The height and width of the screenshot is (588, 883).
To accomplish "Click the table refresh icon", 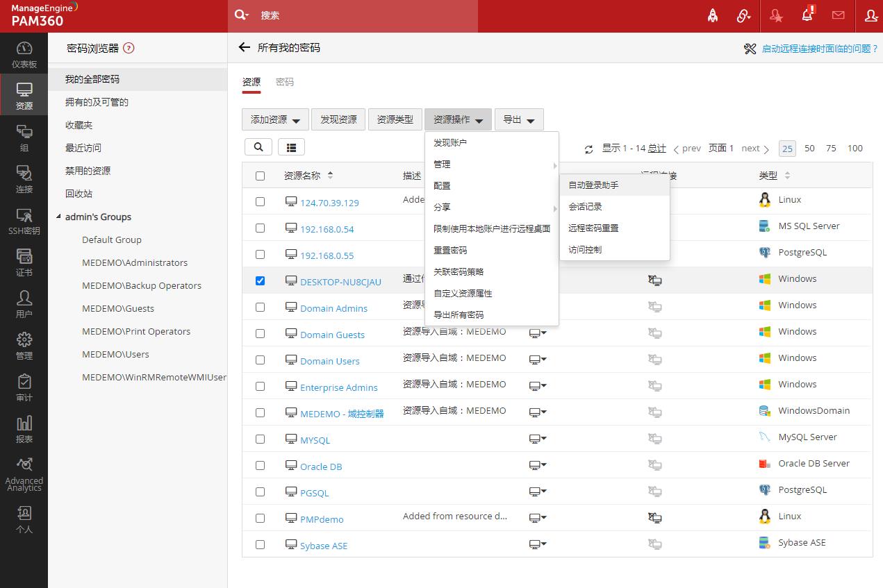I will (589, 149).
